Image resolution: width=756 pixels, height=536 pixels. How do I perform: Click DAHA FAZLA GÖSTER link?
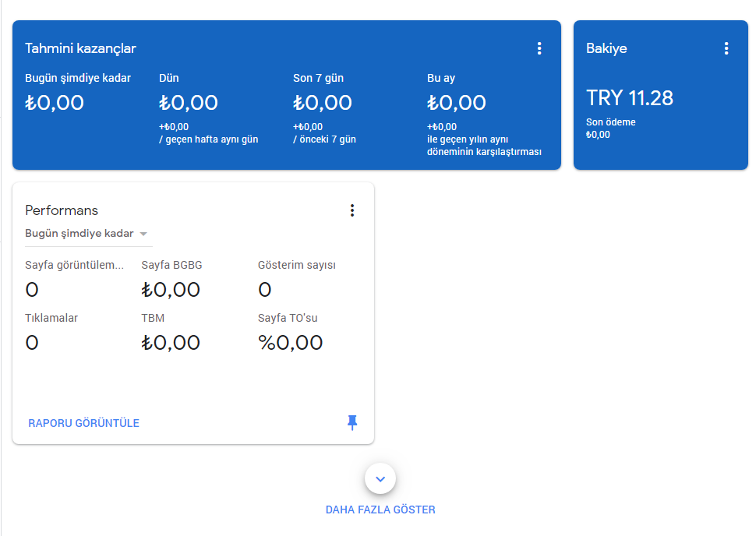380,510
